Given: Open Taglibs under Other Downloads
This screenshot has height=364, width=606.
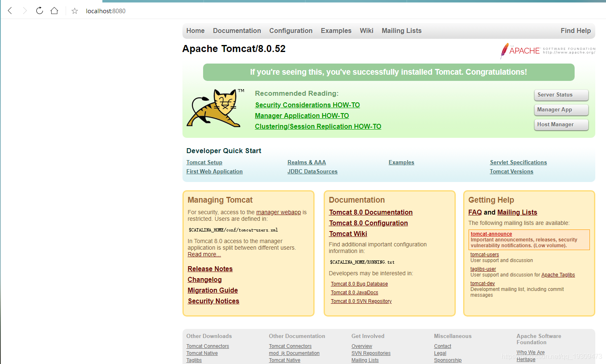Looking at the screenshot, I should click(194, 360).
